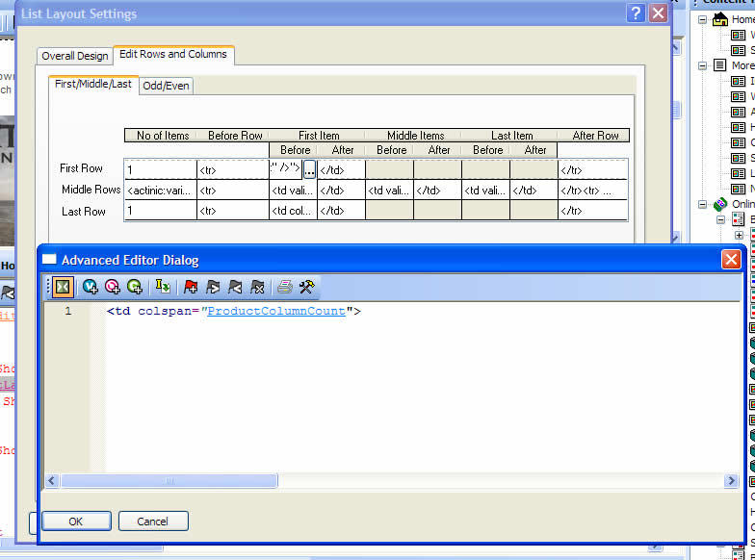Go to previous bookmark flag icon

pyautogui.click(x=235, y=287)
